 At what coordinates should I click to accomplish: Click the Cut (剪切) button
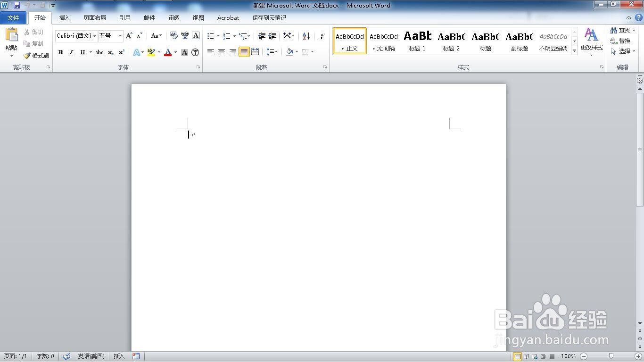point(34,32)
